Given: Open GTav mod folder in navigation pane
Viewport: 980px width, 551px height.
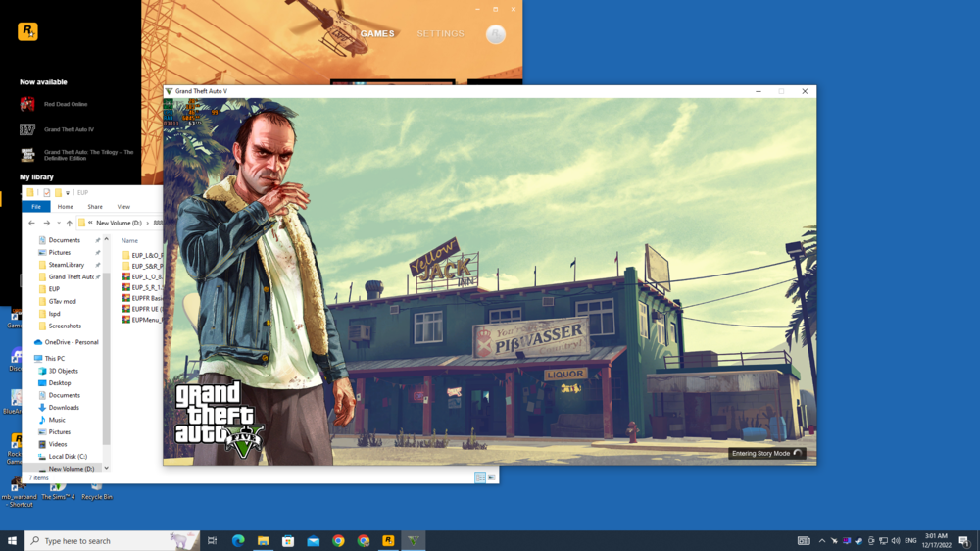Looking at the screenshot, I should point(62,301).
